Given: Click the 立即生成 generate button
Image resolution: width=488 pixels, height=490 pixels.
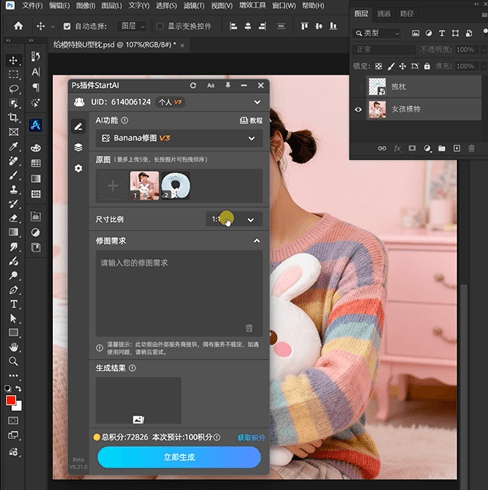Looking at the screenshot, I should [x=179, y=457].
